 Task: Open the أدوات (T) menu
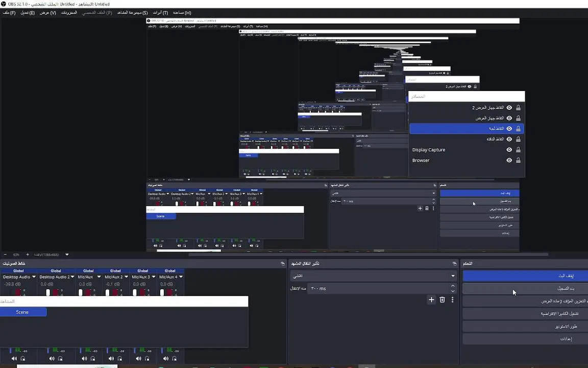[x=160, y=13]
